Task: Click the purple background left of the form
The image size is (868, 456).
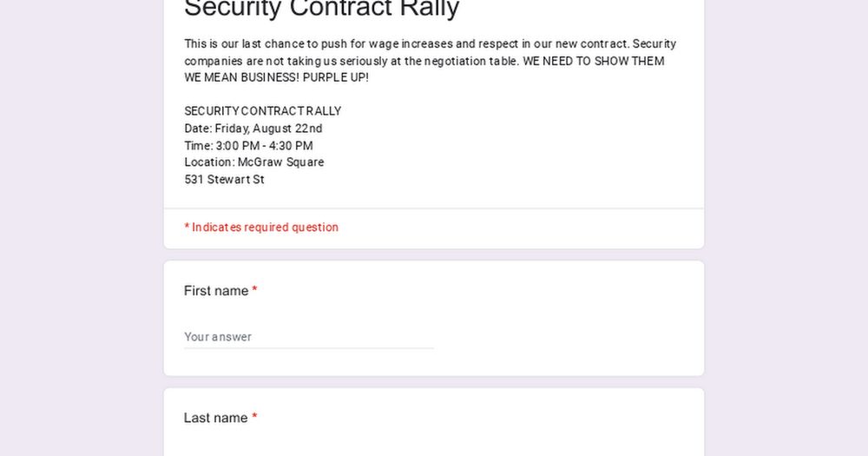Action: [82, 228]
